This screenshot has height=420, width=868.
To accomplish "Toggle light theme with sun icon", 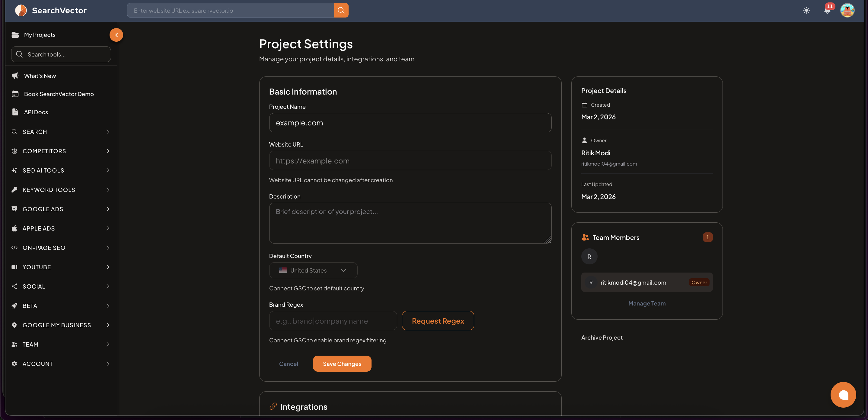I will click(x=806, y=11).
